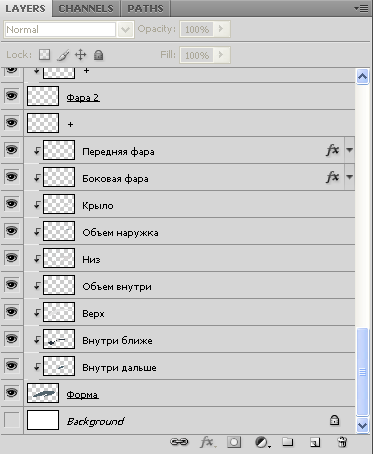Create a new layer
This screenshot has width=373, height=454.
[x=315, y=442]
